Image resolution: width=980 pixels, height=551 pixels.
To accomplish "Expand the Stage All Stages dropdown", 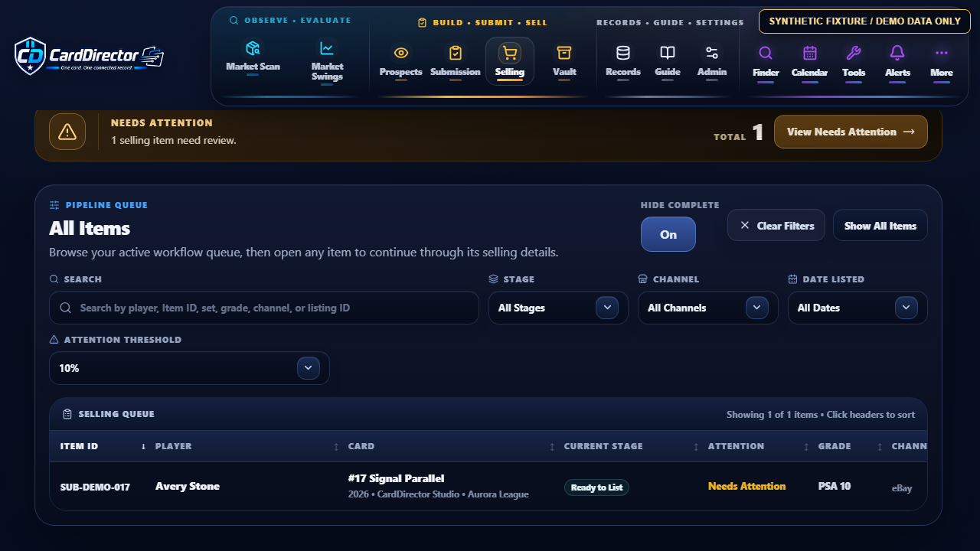I will (558, 308).
